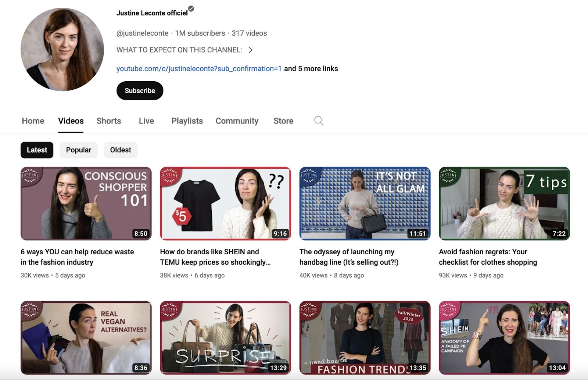Sort videos by Oldest
This screenshot has height=380, width=588.
coord(121,150)
